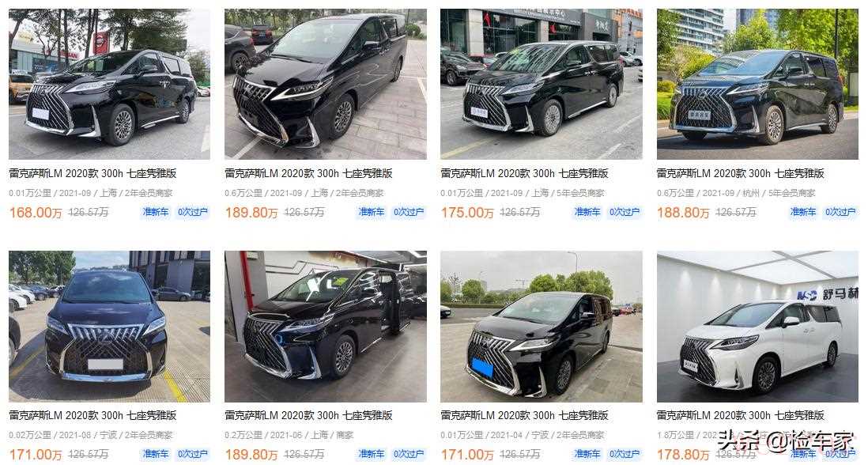This screenshot has height=465, width=868.
Task: Click 0次过户 tag on the first 171.00万 listing
Action: tap(192, 454)
